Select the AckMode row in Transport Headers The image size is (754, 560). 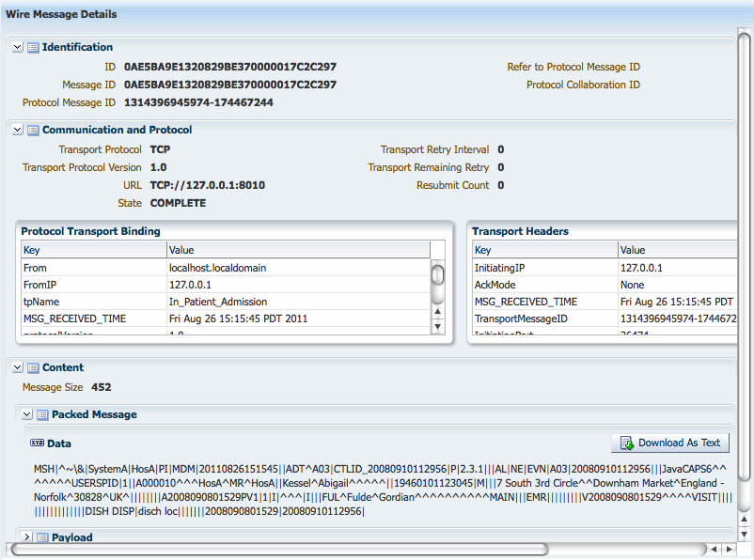[605, 285]
